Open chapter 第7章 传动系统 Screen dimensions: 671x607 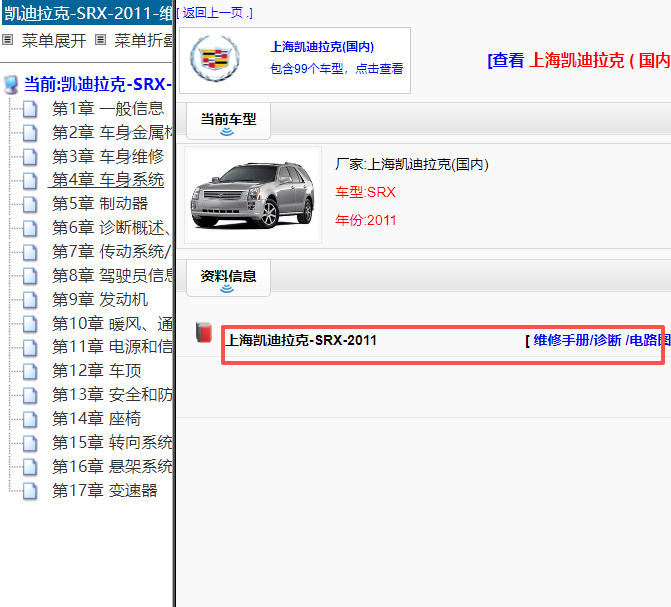point(112,252)
